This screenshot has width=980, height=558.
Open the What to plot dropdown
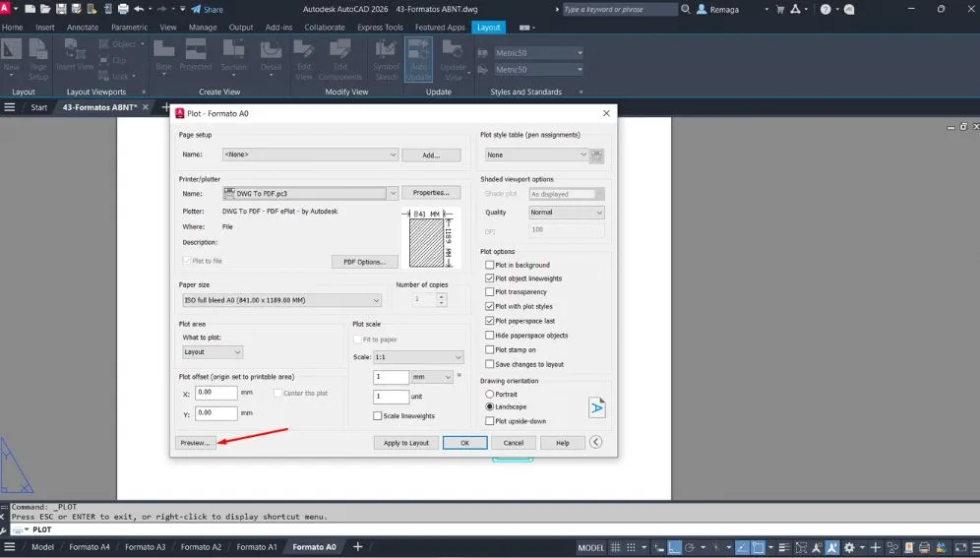(x=213, y=351)
